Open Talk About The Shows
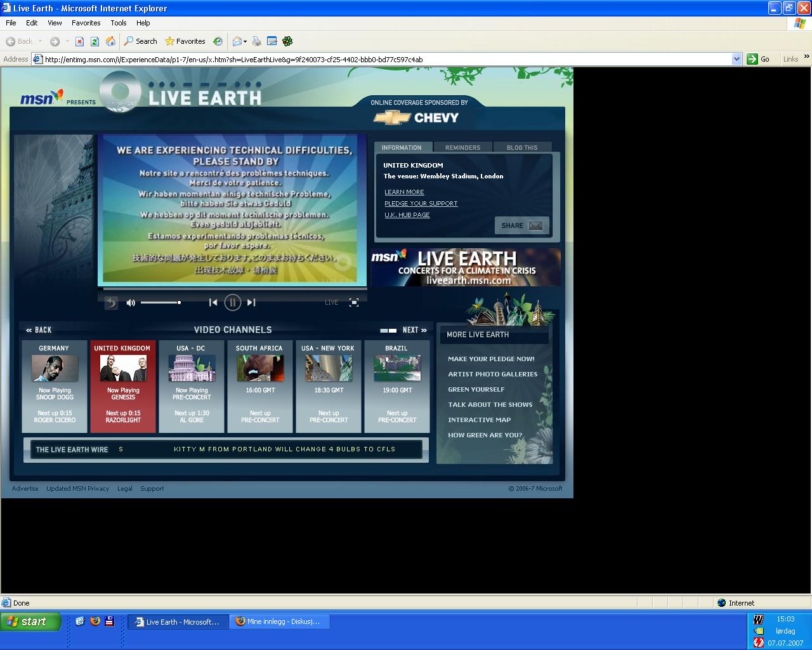The image size is (812, 650). coord(490,404)
